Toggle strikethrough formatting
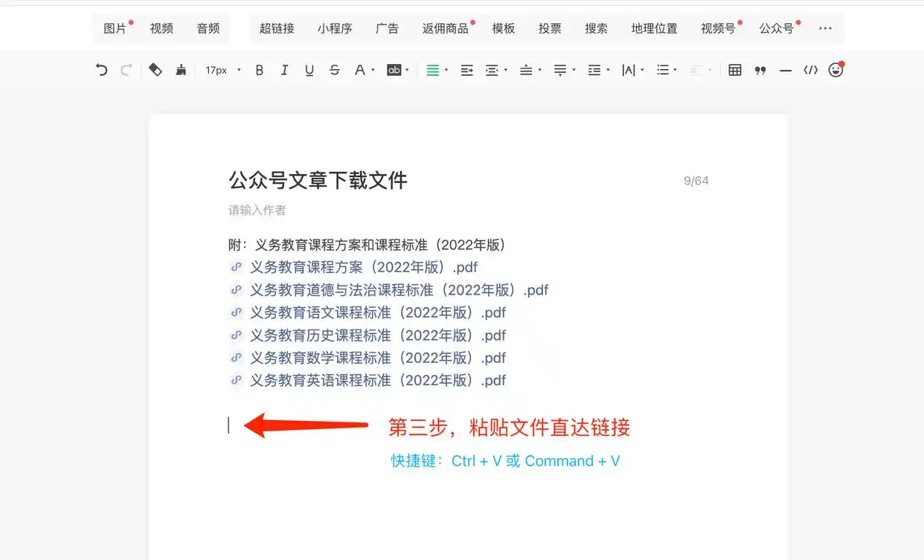Screen dimensions: 924x560 point(335,70)
